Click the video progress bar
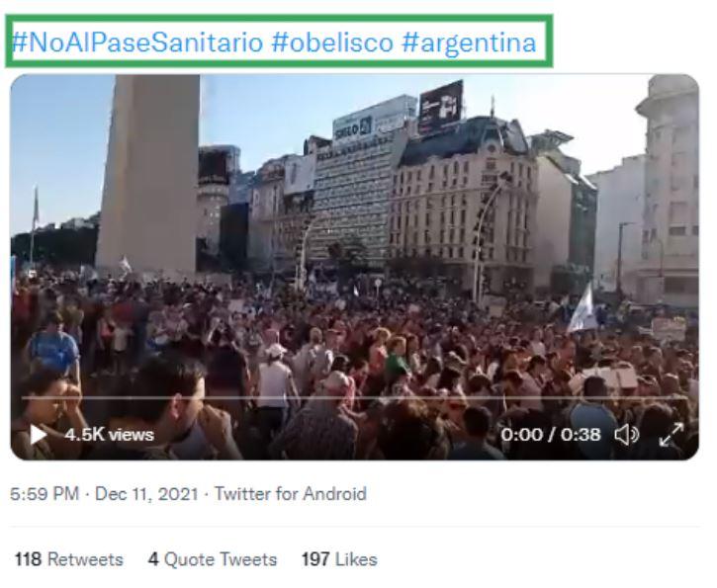Screen dimensions: 717x588 [x=354, y=398]
